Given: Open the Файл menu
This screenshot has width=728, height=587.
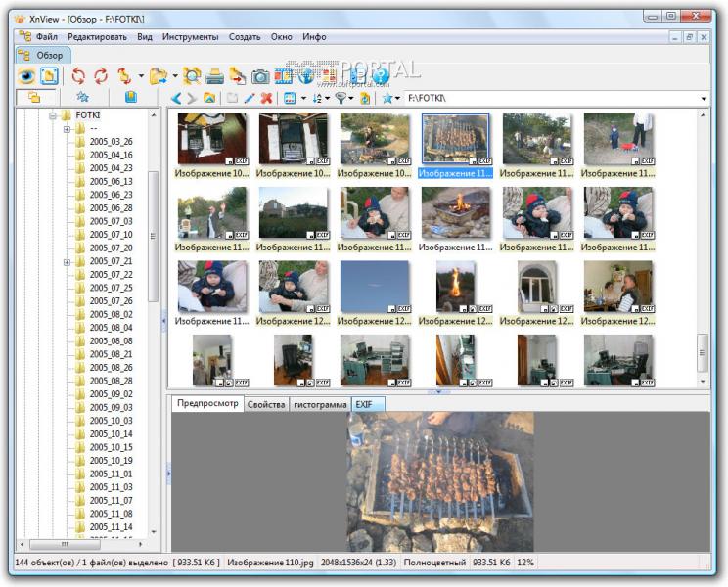Looking at the screenshot, I should tap(46, 36).
